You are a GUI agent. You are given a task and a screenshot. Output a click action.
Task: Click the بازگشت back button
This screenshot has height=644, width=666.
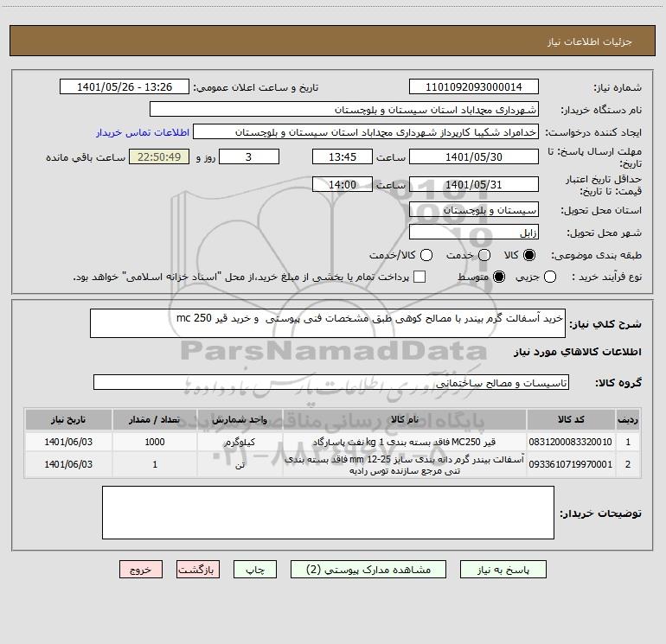point(198,570)
